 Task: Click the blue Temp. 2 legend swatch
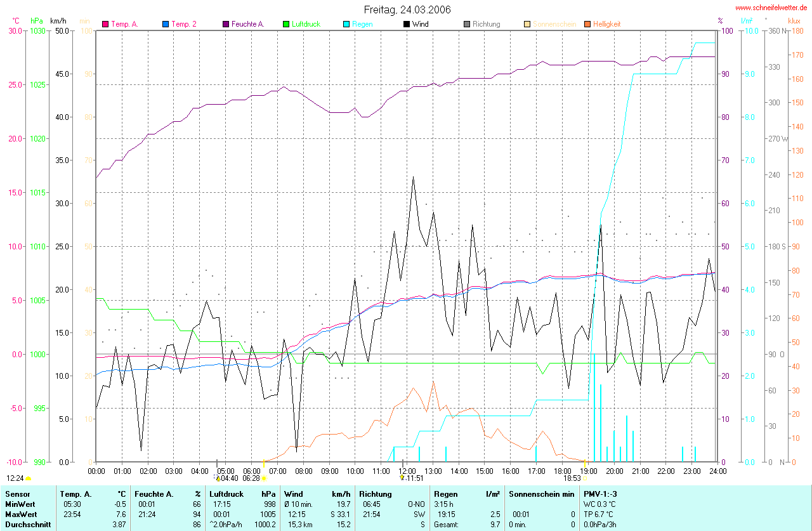point(166,24)
